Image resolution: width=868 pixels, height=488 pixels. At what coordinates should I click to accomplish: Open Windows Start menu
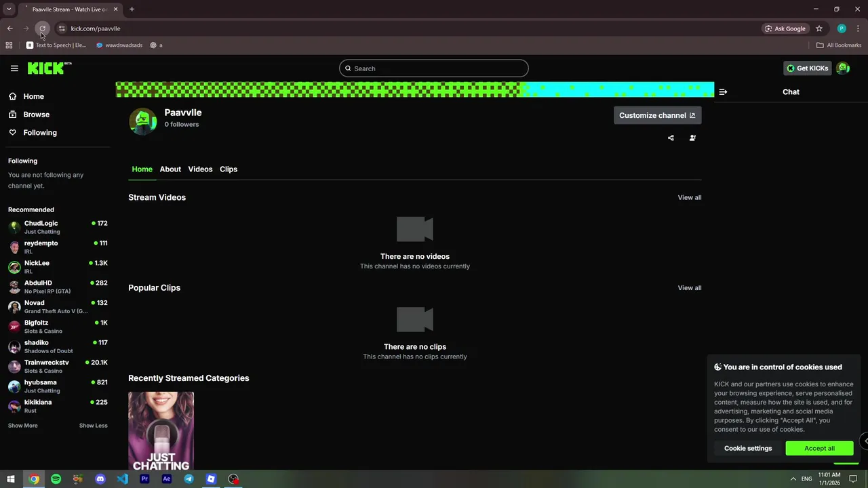tap(11, 479)
